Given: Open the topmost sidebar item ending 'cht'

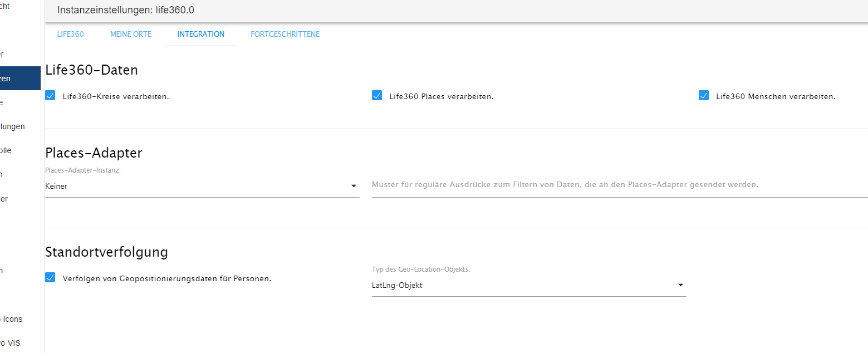Looking at the screenshot, I should 6,7.
